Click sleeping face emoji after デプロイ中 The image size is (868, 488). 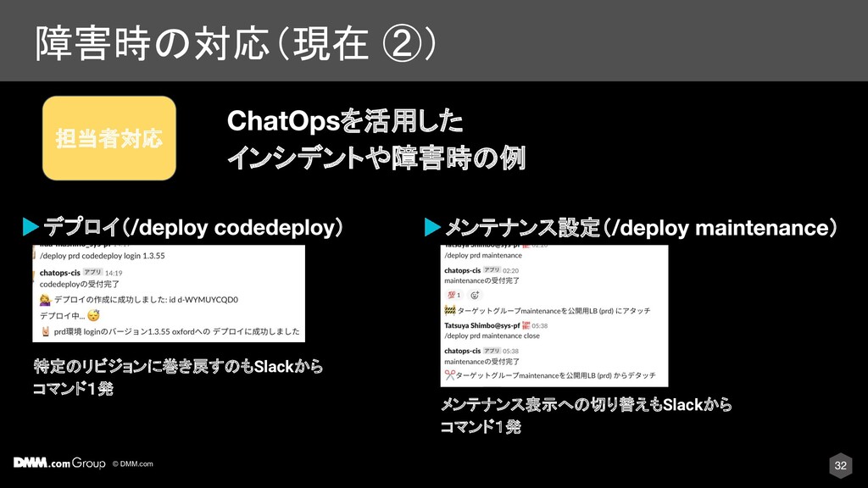93,315
